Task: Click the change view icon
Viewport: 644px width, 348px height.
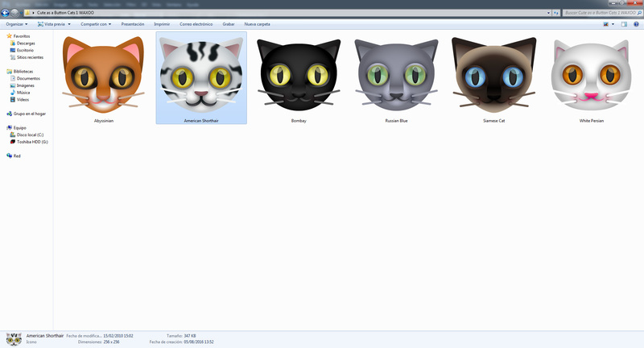Action: coord(606,24)
